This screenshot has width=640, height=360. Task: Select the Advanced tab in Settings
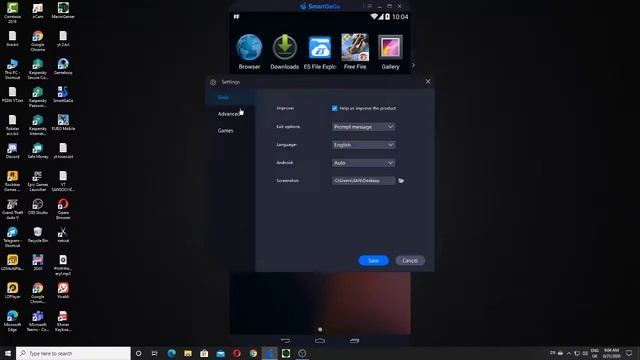[229, 114]
